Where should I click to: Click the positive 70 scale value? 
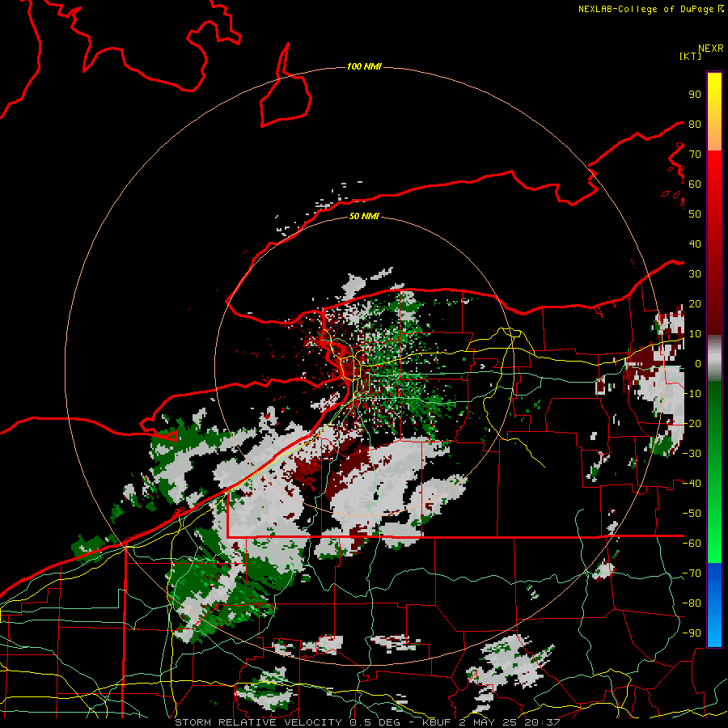pyautogui.click(x=695, y=154)
